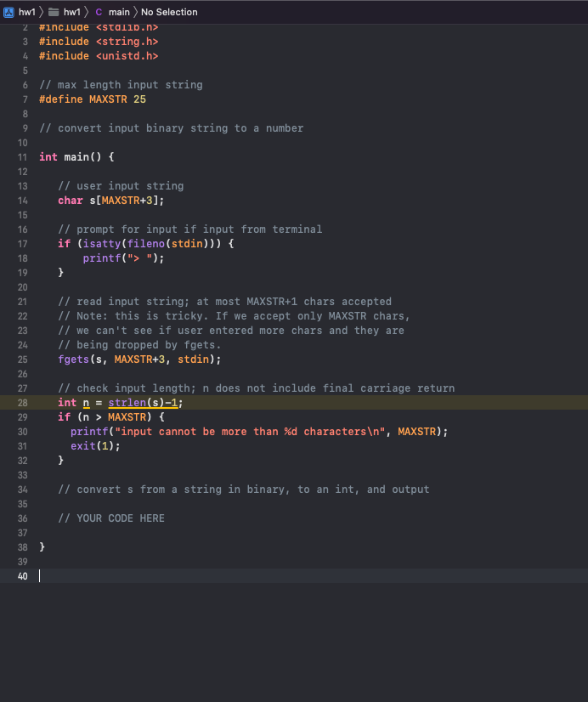Screen dimensions: 588x702
Task: Click '#include <string.h>' line
Action: pos(99,42)
